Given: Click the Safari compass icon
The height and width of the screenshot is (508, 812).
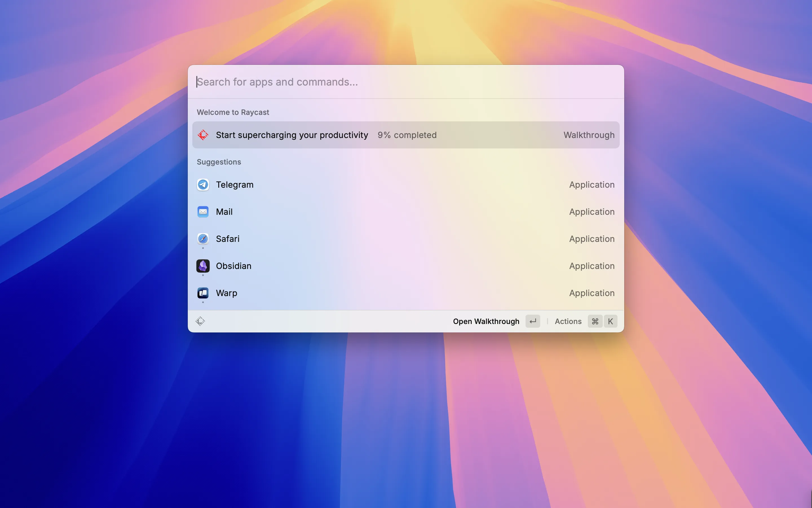Looking at the screenshot, I should tap(203, 239).
